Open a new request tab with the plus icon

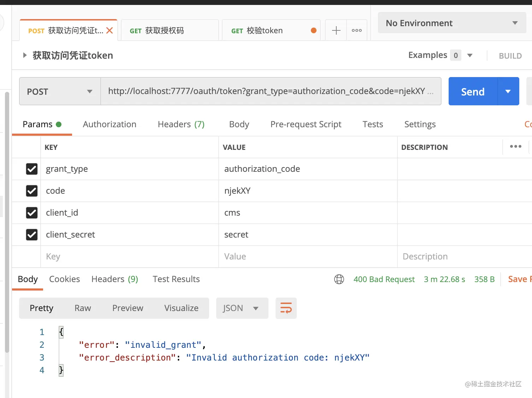tap(336, 30)
